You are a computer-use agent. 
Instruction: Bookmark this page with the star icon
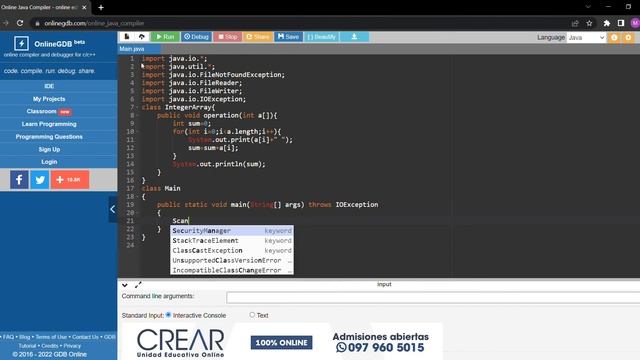coord(589,23)
